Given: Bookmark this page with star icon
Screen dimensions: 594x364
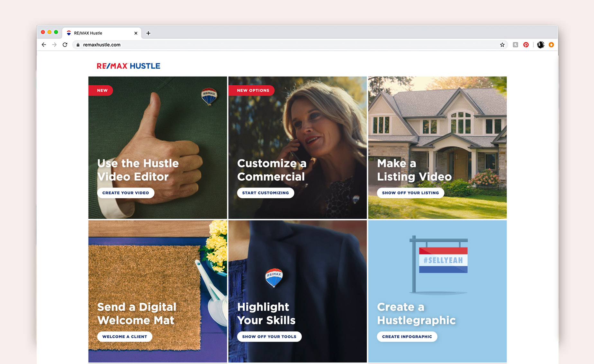Looking at the screenshot, I should tap(502, 45).
